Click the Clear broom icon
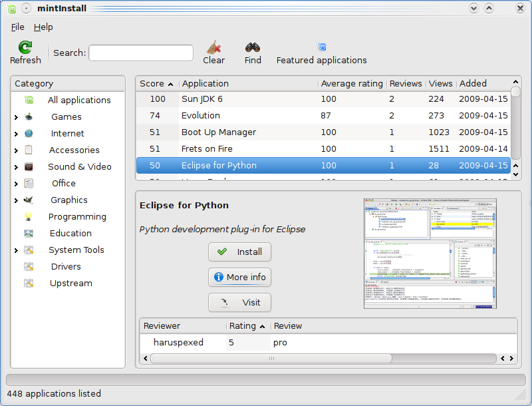The height and width of the screenshot is (406, 532). coord(213,47)
